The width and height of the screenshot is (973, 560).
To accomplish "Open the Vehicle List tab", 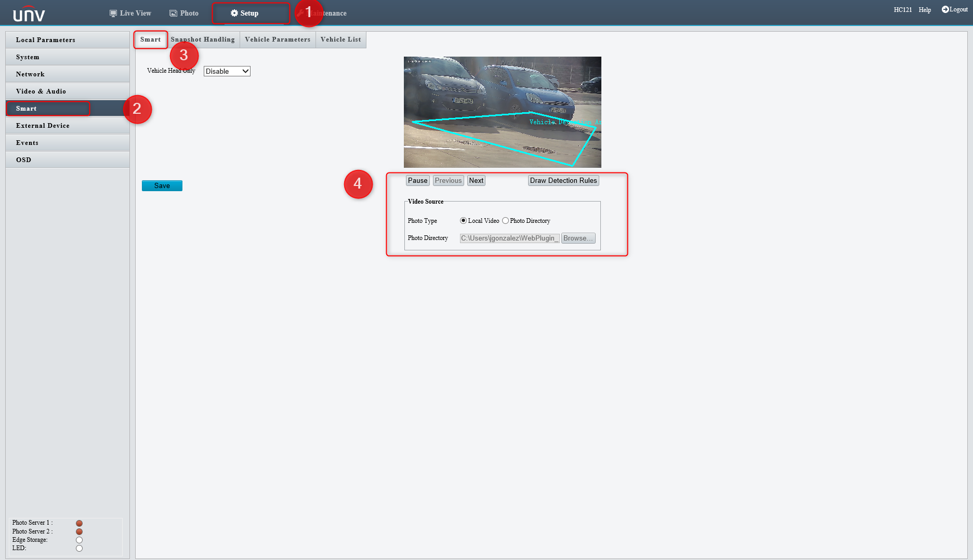I will (340, 39).
